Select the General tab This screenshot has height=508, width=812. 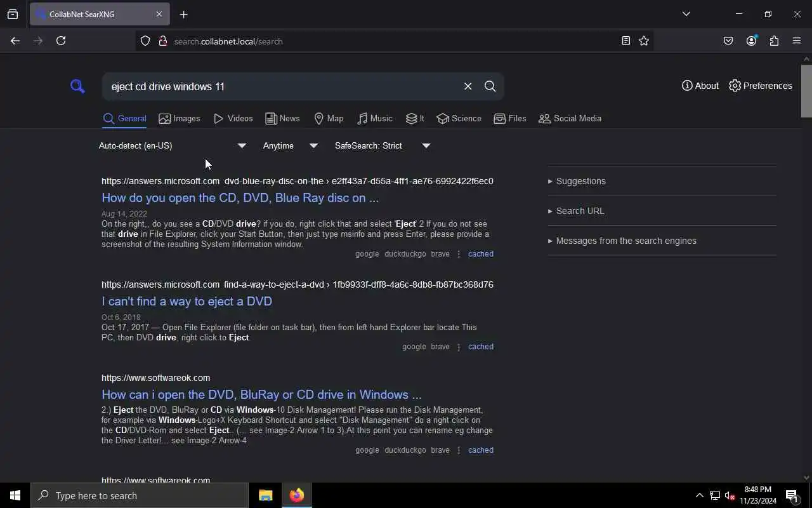point(125,119)
